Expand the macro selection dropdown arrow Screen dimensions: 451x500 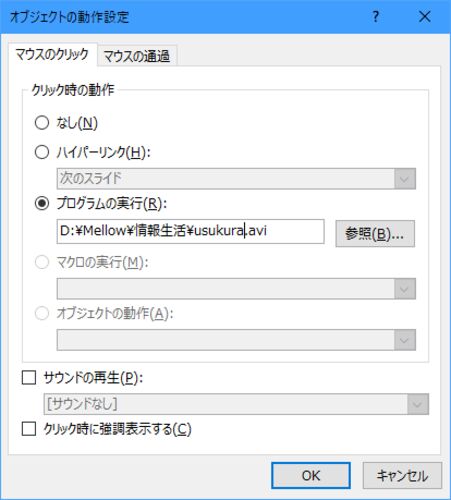coord(405,289)
